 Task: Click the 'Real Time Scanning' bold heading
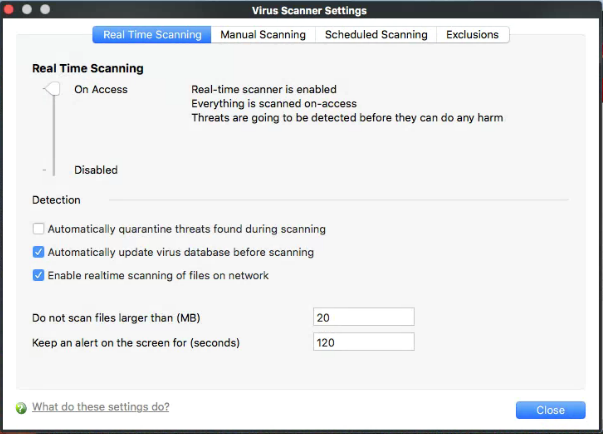point(88,68)
